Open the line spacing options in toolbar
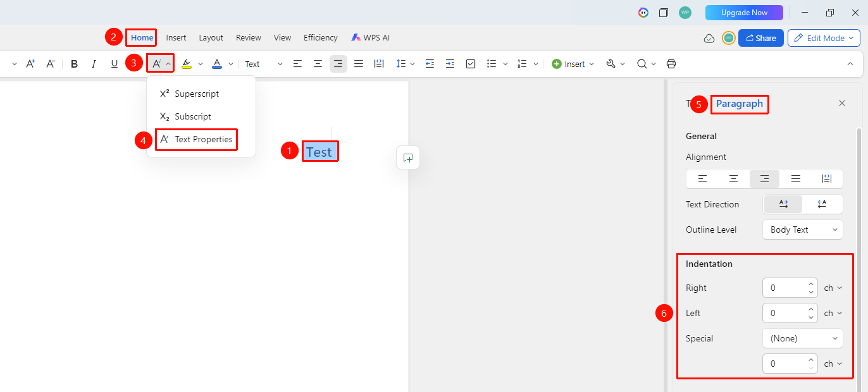The width and height of the screenshot is (868, 392). (405, 64)
